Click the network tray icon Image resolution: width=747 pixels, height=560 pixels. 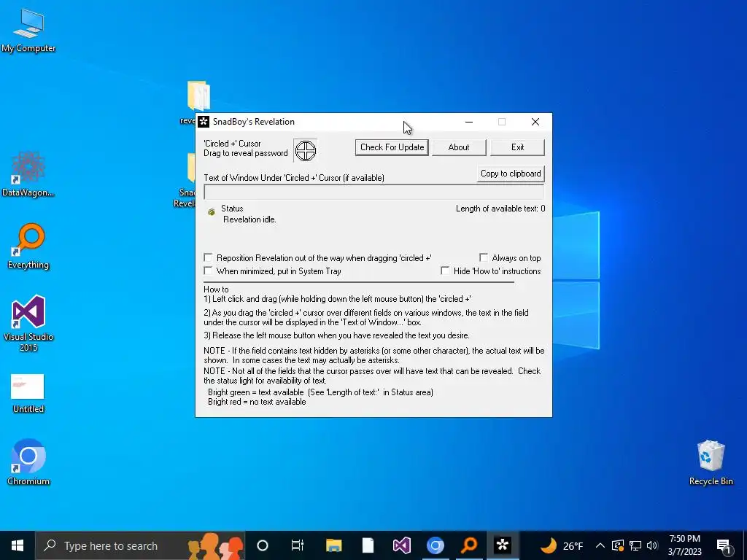coord(635,545)
